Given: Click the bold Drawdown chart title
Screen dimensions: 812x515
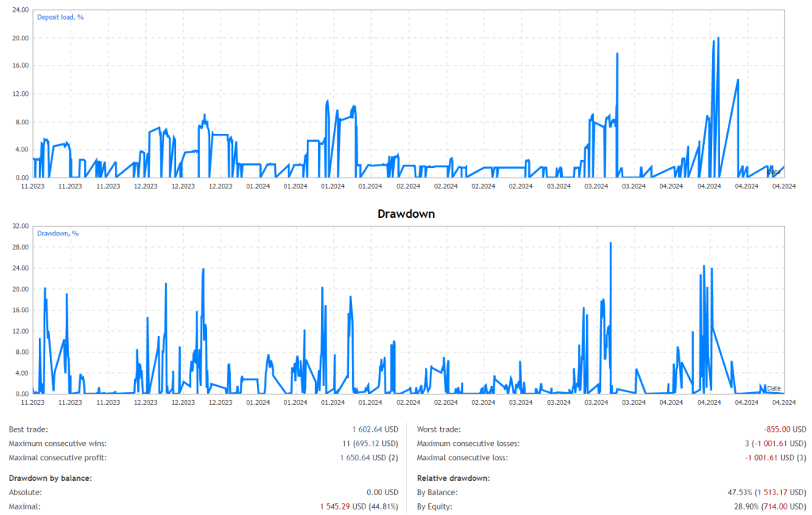Looking at the screenshot, I should [405, 214].
